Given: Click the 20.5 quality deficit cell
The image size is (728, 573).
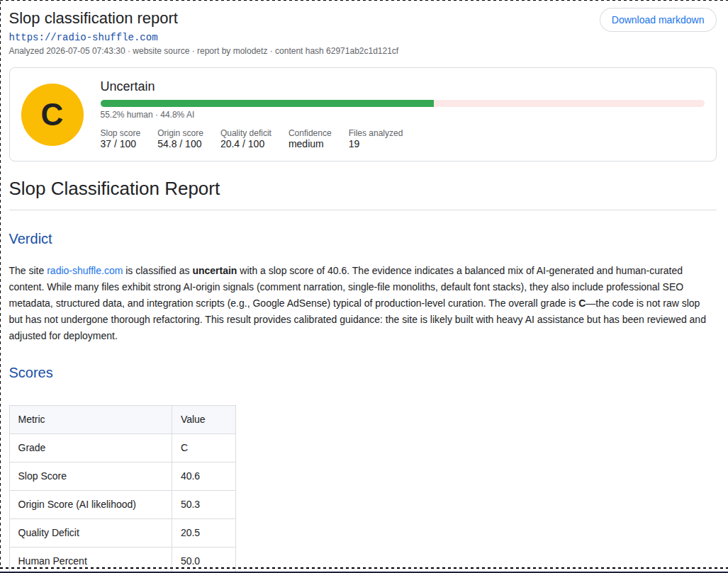Looking at the screenshot, I should 204,533.
